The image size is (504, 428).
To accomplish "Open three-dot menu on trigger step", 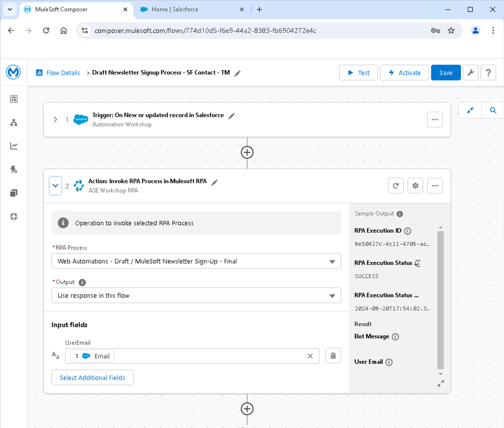I will point(435,119).
